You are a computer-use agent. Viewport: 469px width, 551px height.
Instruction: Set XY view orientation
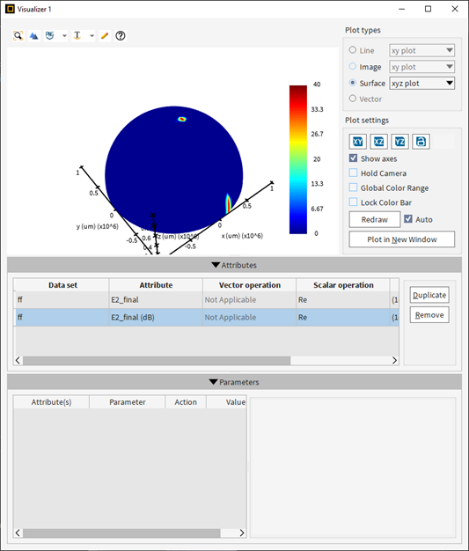tap(358, 142)
